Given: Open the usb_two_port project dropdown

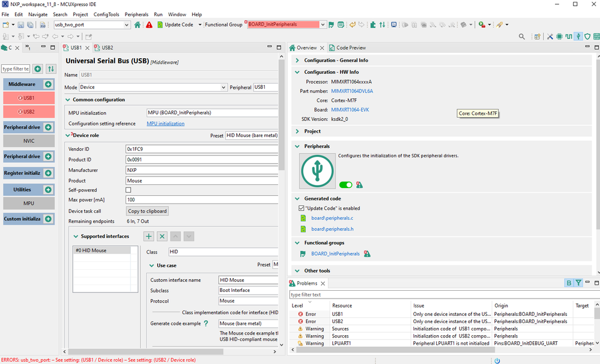Looking at the screenshot, I should (127, 25).
